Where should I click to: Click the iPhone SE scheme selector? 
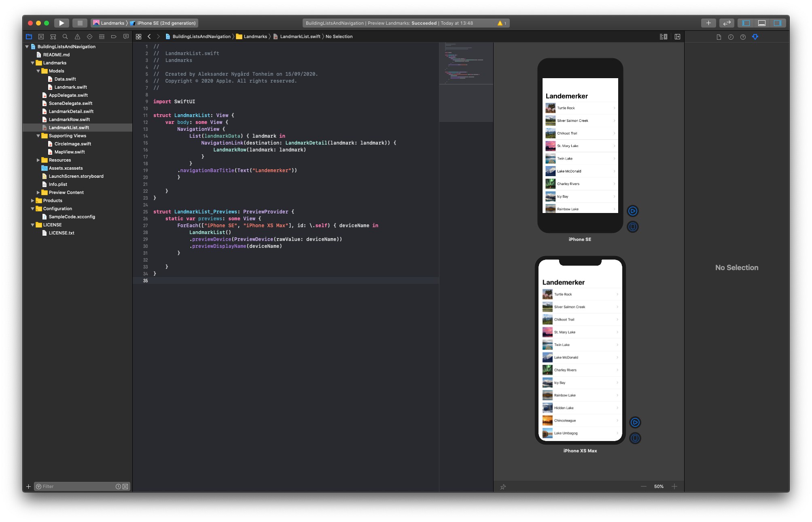pyautogui.click(x=164, y=23)
